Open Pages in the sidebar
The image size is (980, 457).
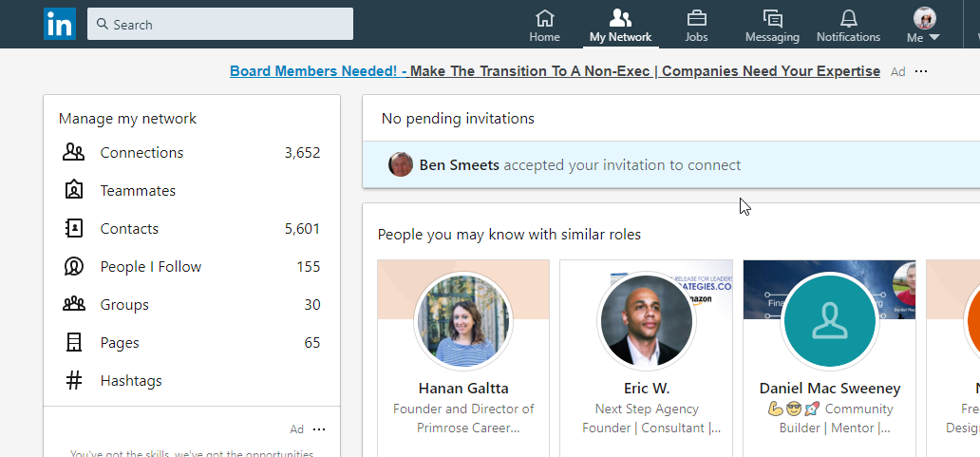pyautogui.click(x=120, y=343)
